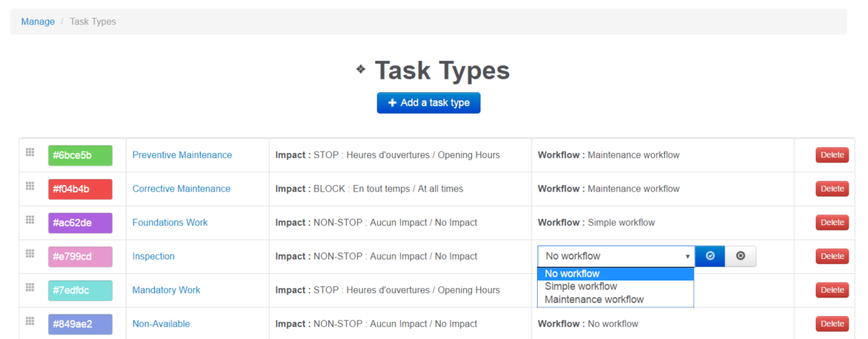Grab drag handle for Preventive Maintenance row
This screenshot has width=868, height=339.
(30, 152)
